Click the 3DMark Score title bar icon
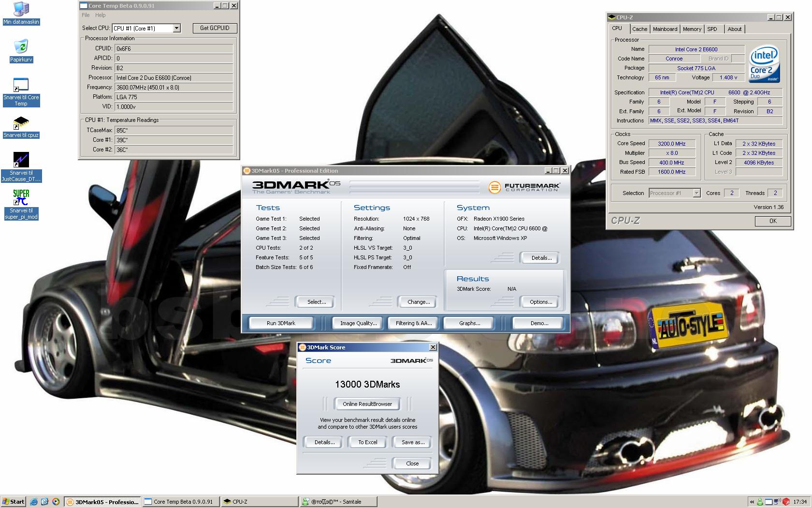Viewport: 812px width, 508px height. [303, 347]
